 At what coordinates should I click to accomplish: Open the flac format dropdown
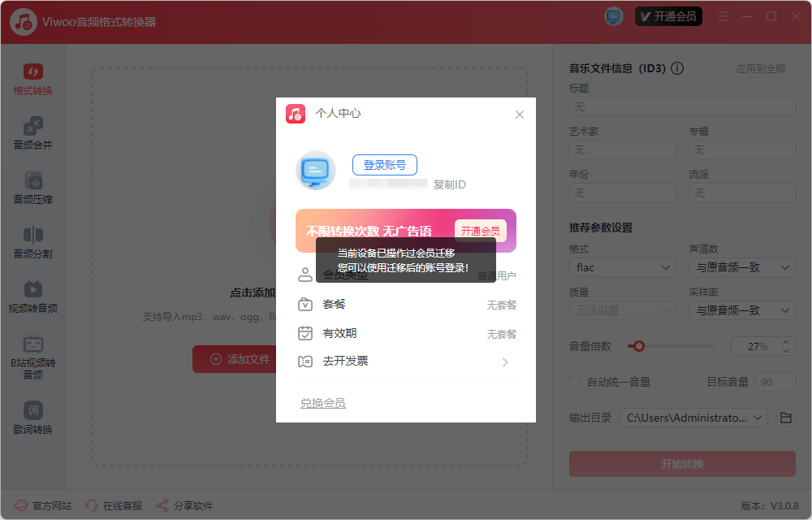622,266
